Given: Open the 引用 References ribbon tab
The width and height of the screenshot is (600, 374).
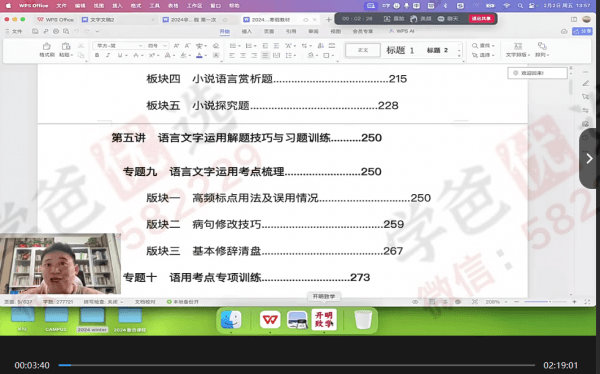Looking at the screenshot, I should 291,31.
